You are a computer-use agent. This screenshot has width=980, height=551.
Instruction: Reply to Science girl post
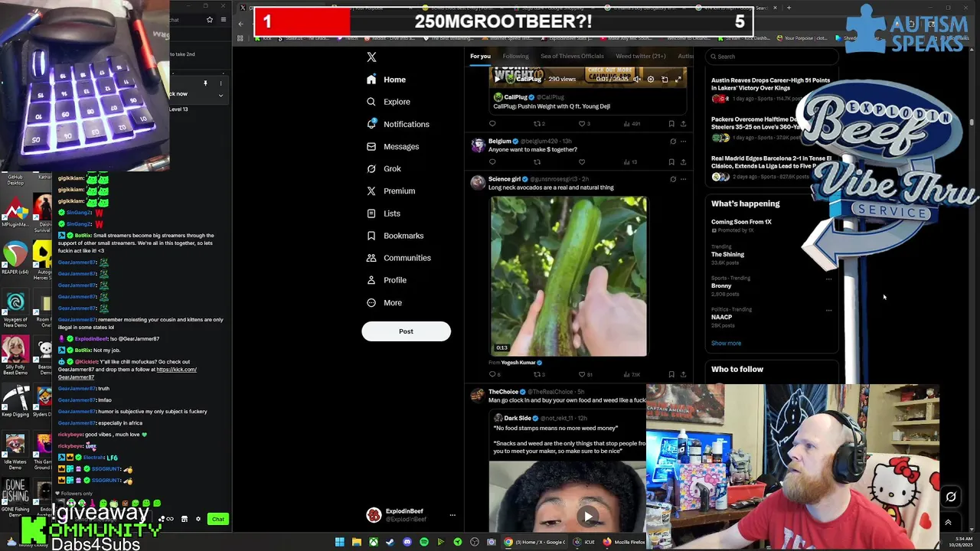pos(492,375)
